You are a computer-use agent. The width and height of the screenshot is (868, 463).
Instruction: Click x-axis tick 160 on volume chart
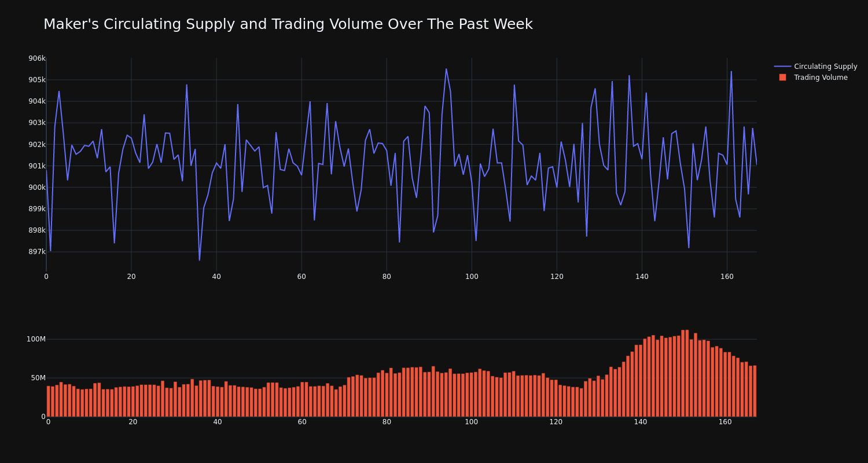click(725, 422)
